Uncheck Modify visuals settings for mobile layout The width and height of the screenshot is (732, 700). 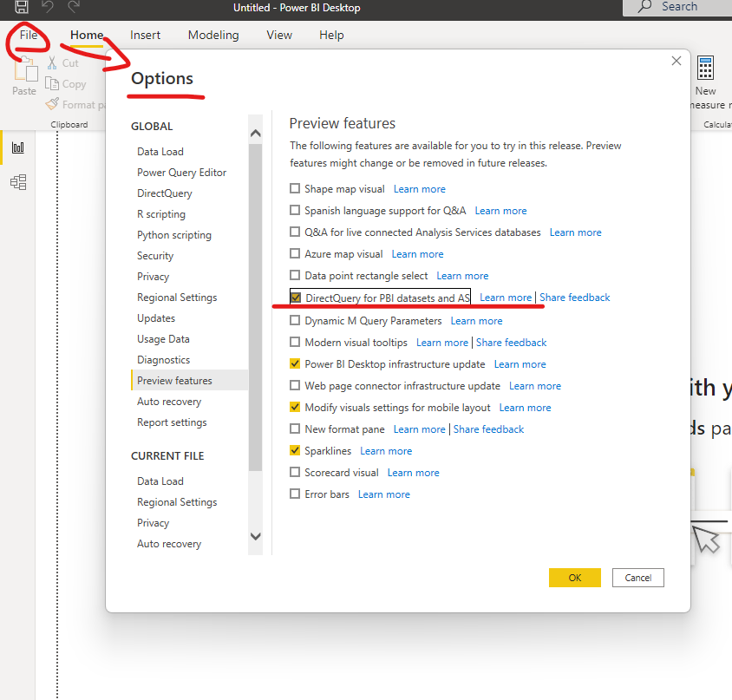(295, 407)
